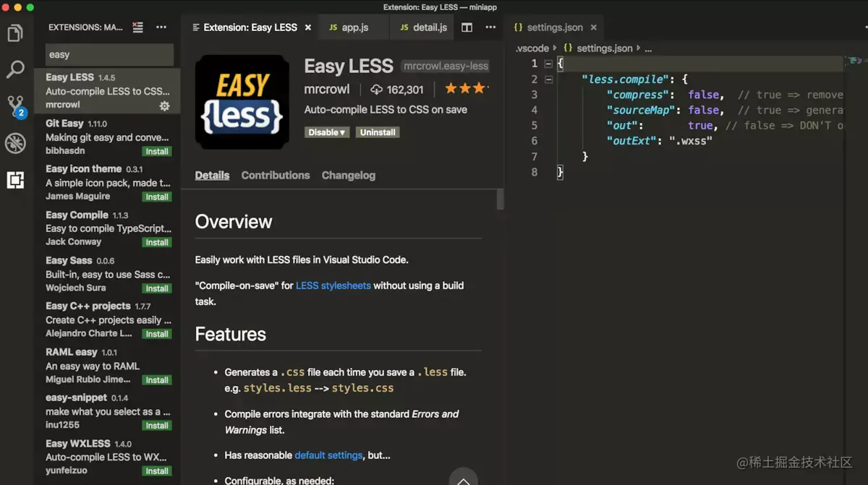Image resolution: width=868 pixels, height=485 pixels.
Task: Collapse the fold marker on line 1
Action: (548, 64)
